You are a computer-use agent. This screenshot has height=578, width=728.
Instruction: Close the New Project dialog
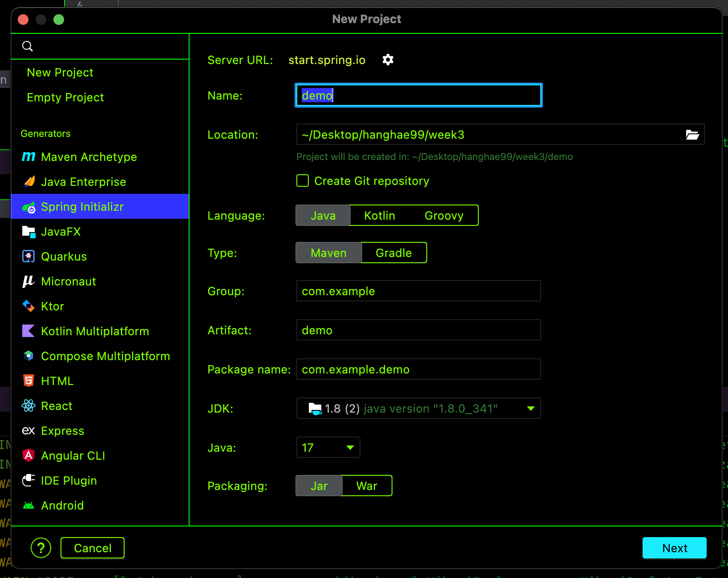23,20
